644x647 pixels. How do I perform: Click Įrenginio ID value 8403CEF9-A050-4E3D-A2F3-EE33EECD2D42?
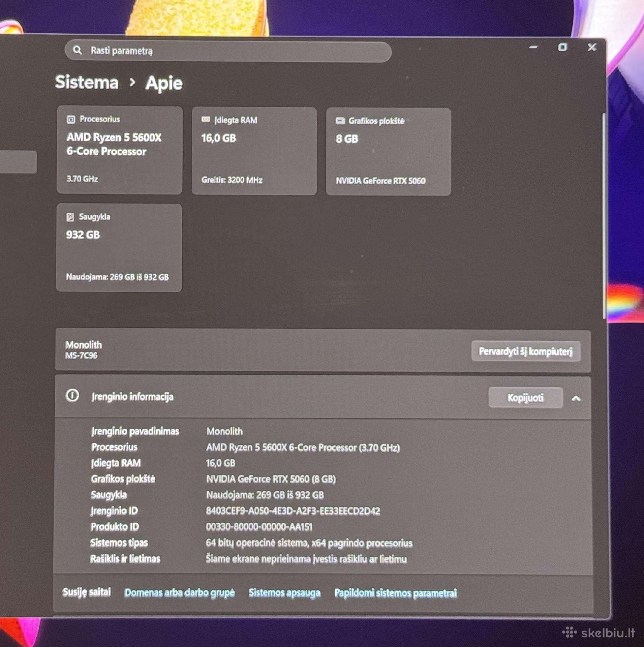[x=293, y=511]
